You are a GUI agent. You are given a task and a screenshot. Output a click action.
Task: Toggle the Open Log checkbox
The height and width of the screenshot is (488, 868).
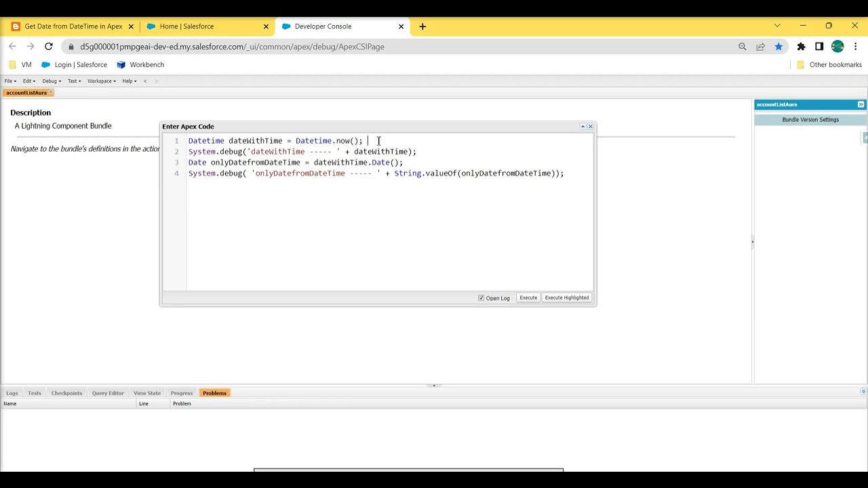click(x=481, y=298)
